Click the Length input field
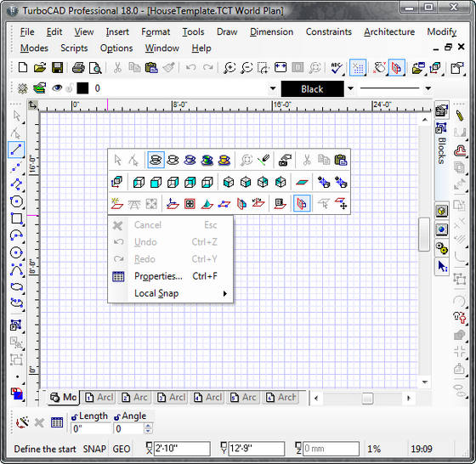Viewport: 476px width, 464px height. click(x=91, y=429)
